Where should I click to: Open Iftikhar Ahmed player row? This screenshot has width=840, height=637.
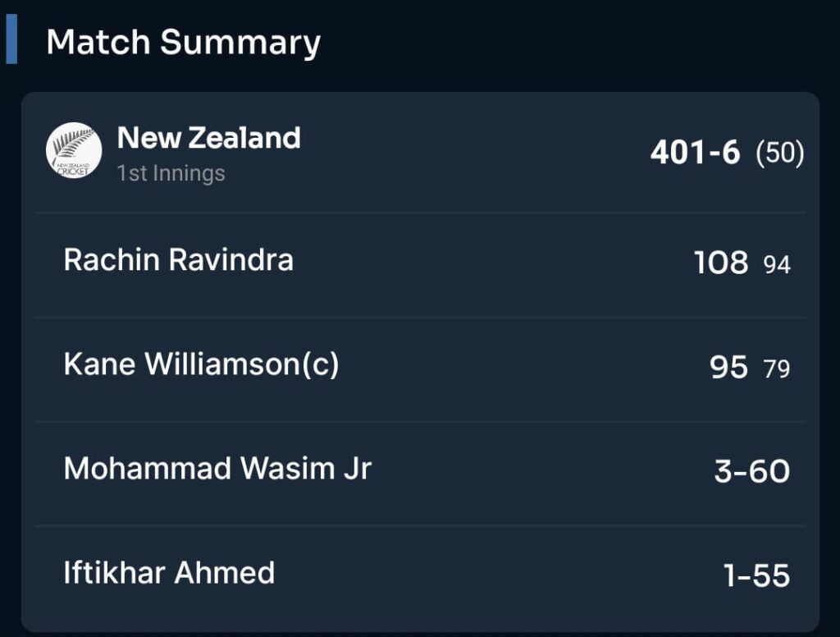(421, 577)
